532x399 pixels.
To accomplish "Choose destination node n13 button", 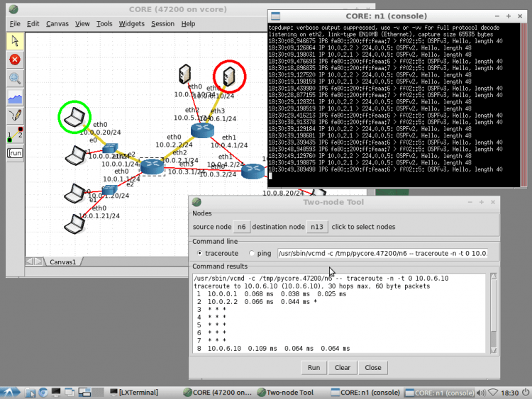I will click(316, 227).
